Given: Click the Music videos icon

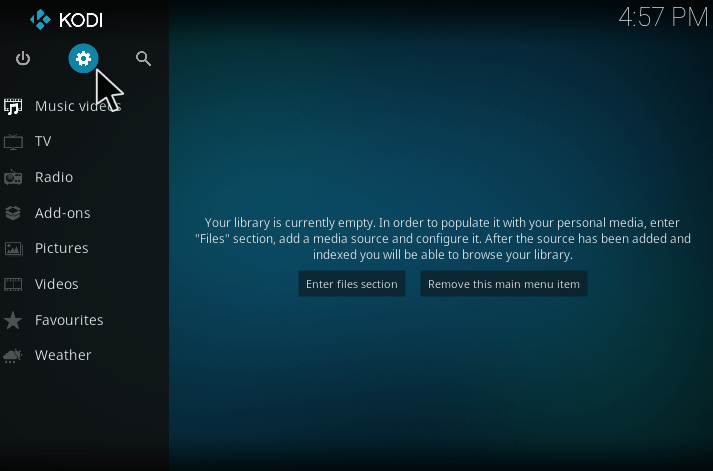Looking at the screenshot, I should (x=13, y=106).
